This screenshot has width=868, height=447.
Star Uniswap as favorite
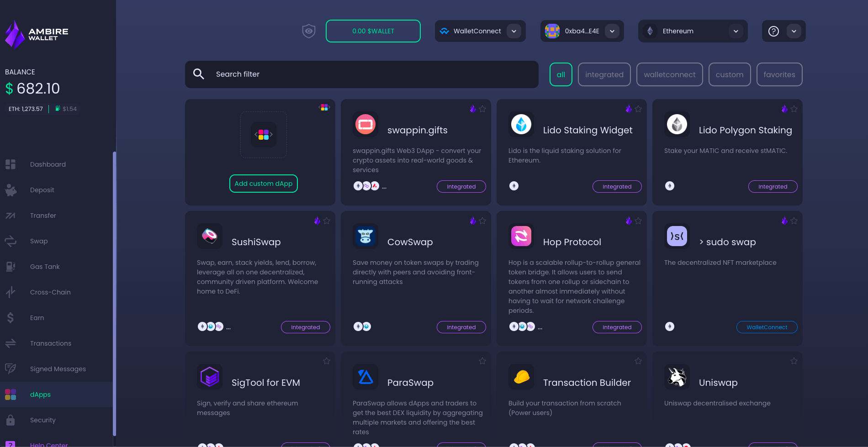(x=794, y=361)
